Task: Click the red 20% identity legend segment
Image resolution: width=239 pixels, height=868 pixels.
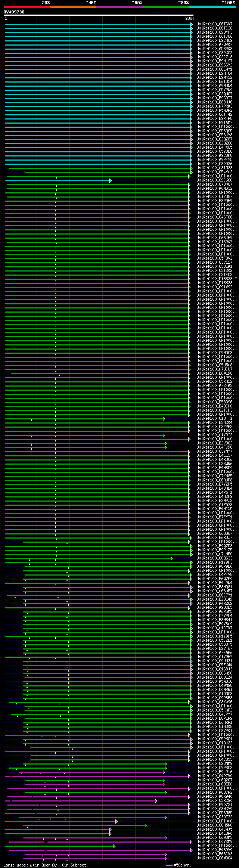Action: click(x=27, y=7)
